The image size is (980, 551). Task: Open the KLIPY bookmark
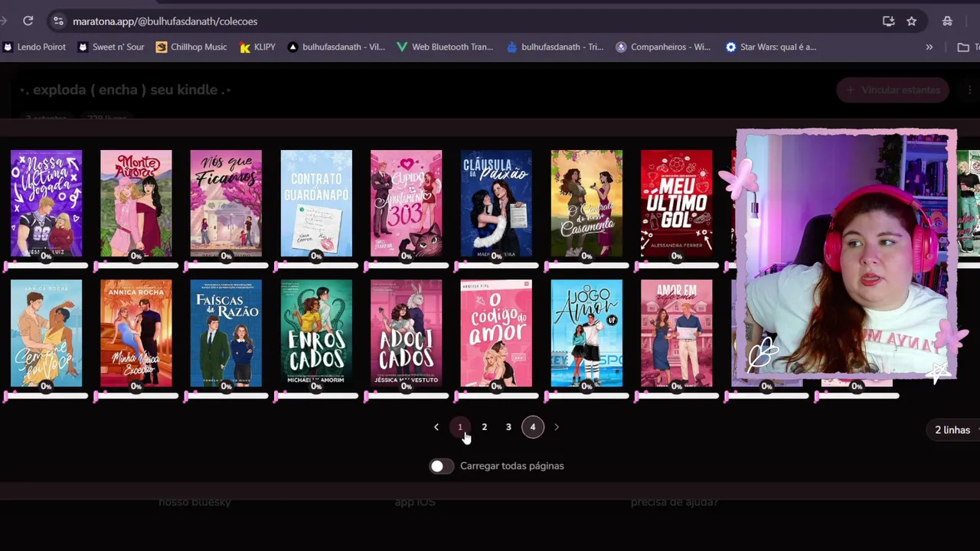257,47
